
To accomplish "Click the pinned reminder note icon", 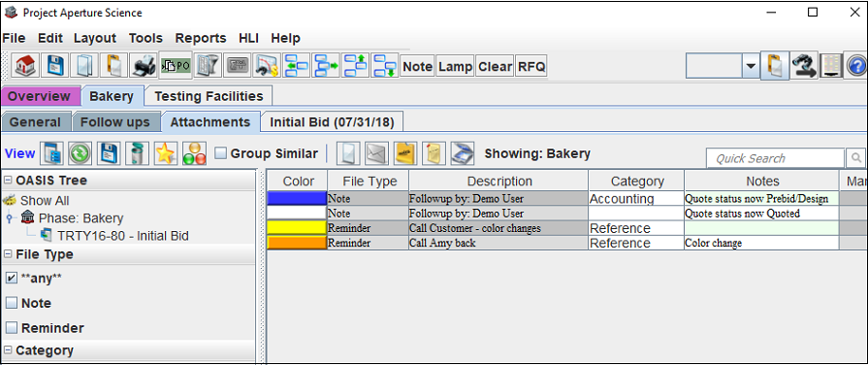I will coord(434,153).
